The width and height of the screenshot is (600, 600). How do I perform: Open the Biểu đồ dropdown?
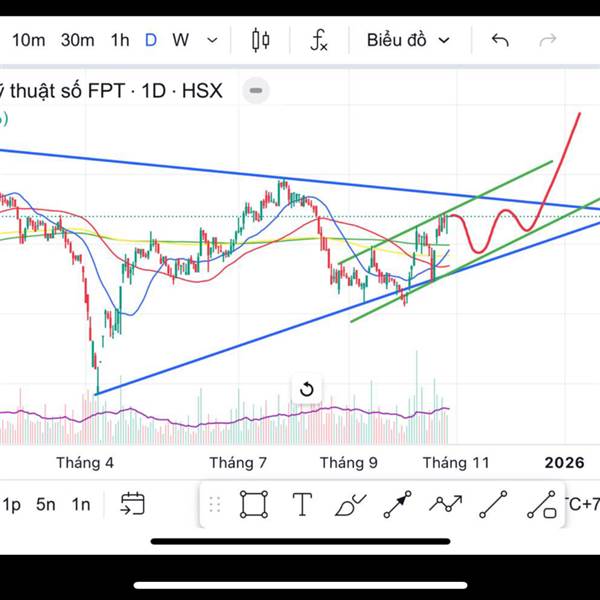coord(407,40)
